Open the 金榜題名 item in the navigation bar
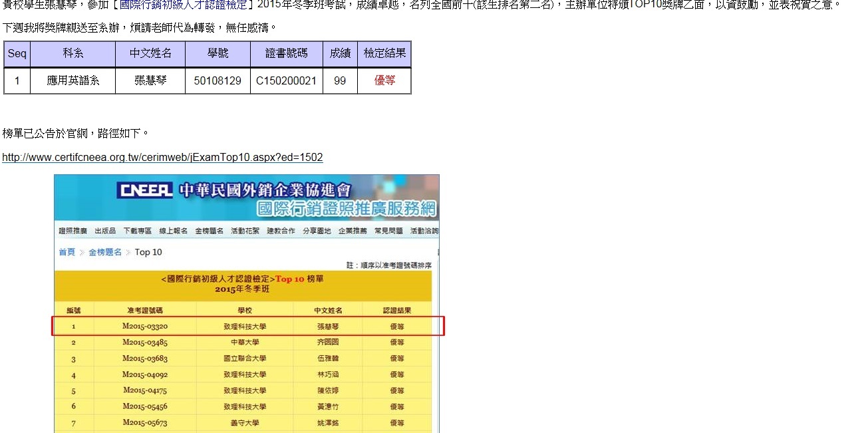This screenshot has height=433, width=868. [209, 231]
